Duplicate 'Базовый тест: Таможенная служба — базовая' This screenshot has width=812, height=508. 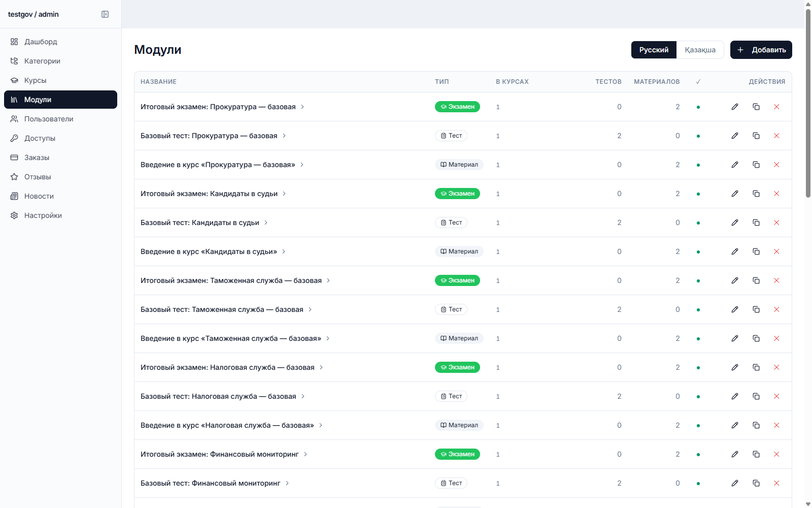click(x=756, y=309)
